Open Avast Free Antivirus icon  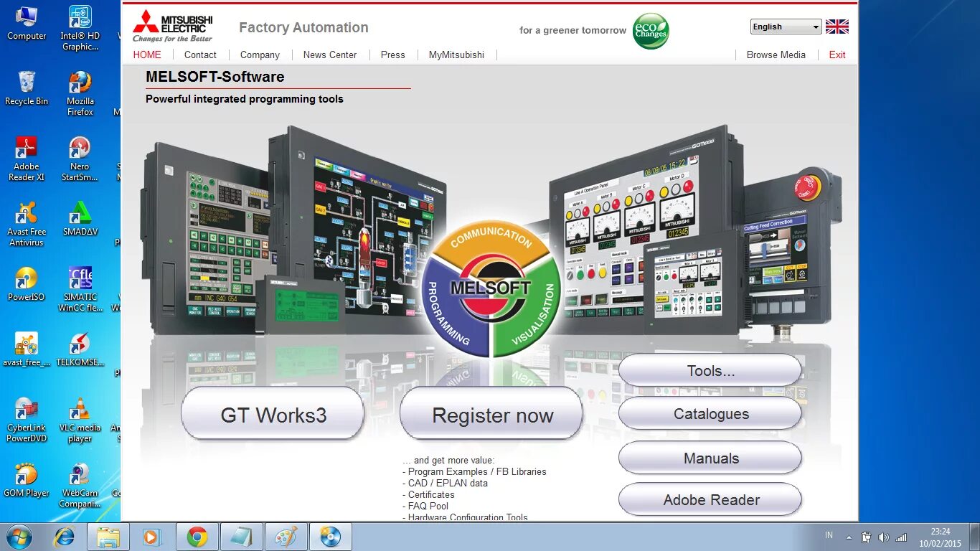tap(27, 224)
